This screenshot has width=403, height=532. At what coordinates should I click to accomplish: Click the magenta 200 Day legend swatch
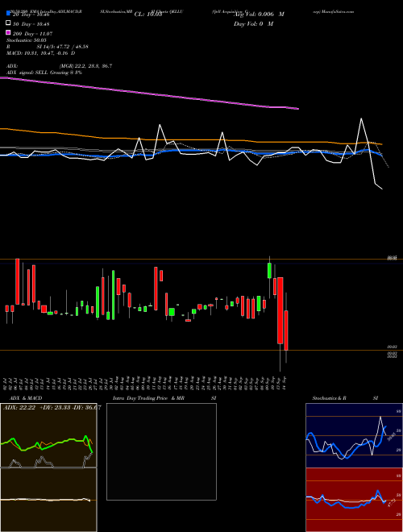[x=8, y=33]
